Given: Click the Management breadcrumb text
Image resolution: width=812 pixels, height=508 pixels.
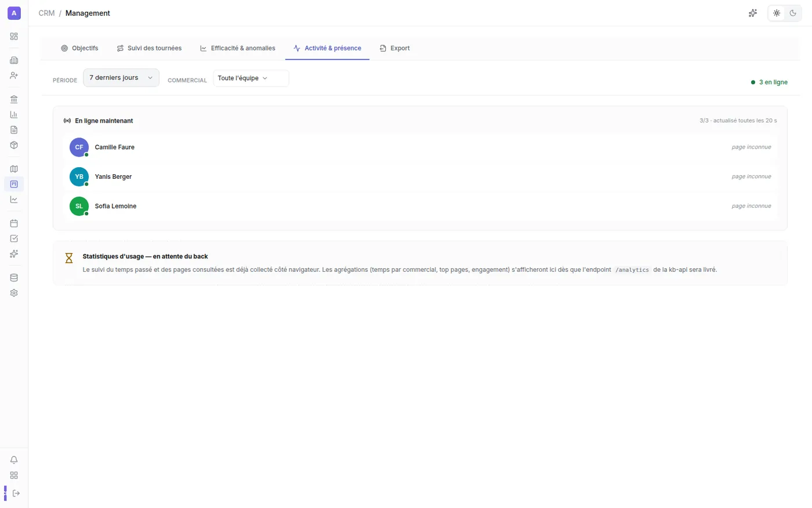Looking at the screenshot, I should point(88,13).
